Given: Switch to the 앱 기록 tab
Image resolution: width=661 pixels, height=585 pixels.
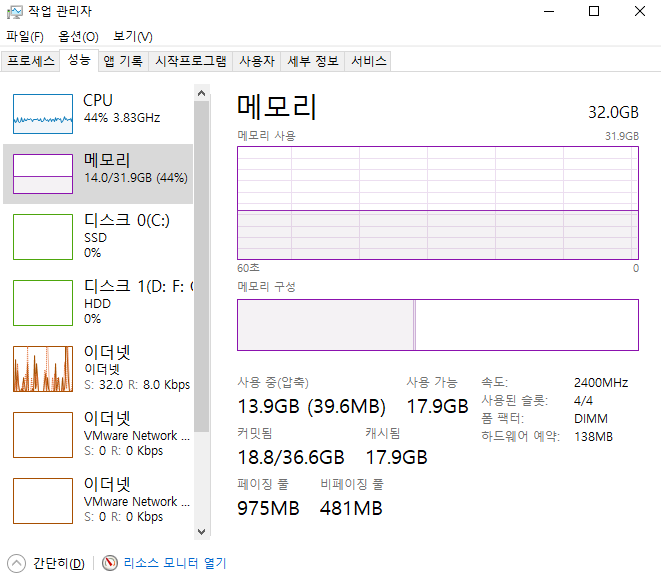Looking at the screenshot, I should (123, 61).
